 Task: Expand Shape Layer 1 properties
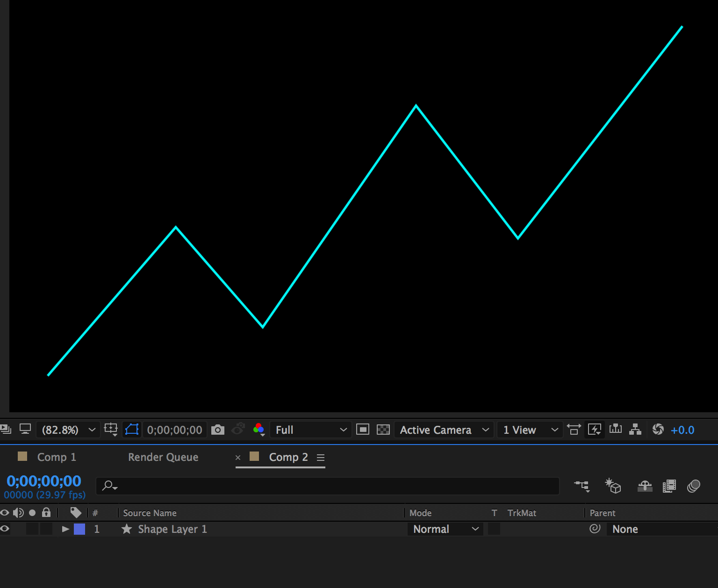pyautogui.click(x=65, y=529)
